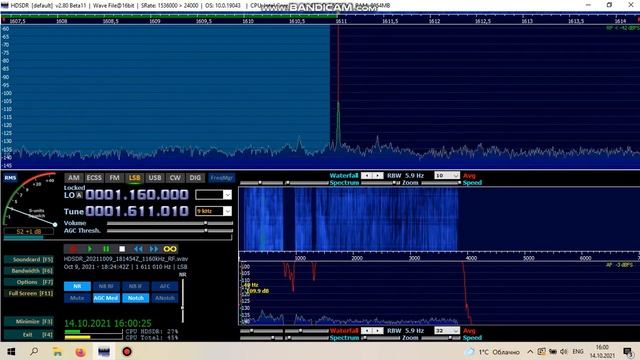Open Bandwidth [F6] settings
640x360 pixels.
(29, 271)
